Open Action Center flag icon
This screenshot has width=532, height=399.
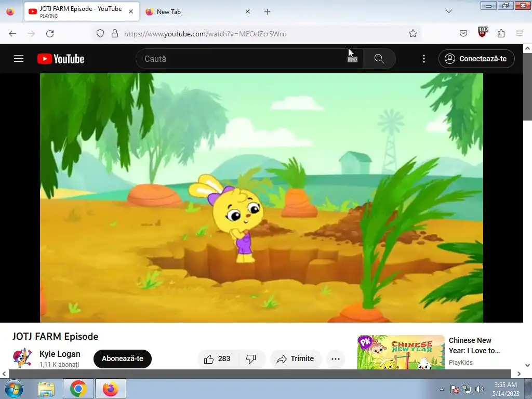[x=455, y=389]
